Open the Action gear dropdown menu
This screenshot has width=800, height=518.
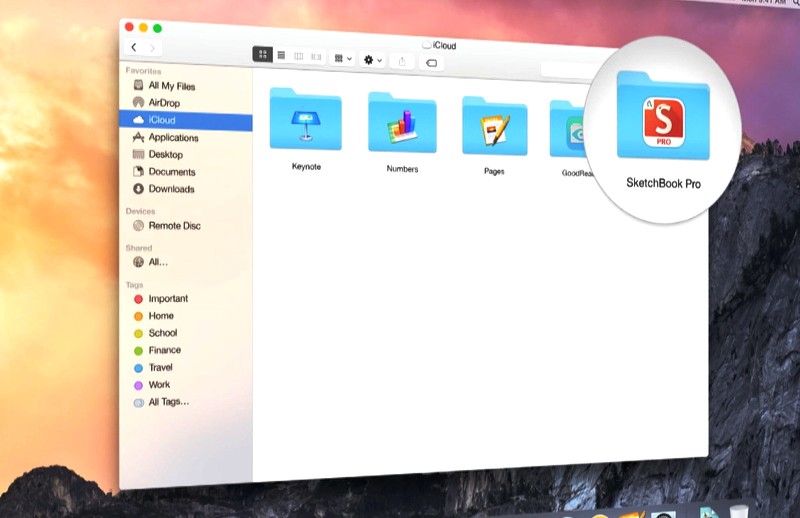(x=373, y=60)
